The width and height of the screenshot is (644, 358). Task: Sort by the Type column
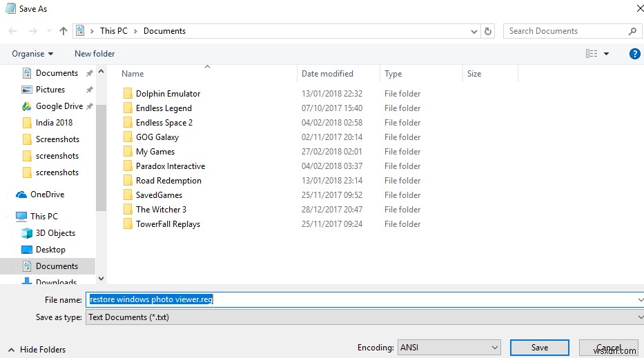[x=393, y=74]
